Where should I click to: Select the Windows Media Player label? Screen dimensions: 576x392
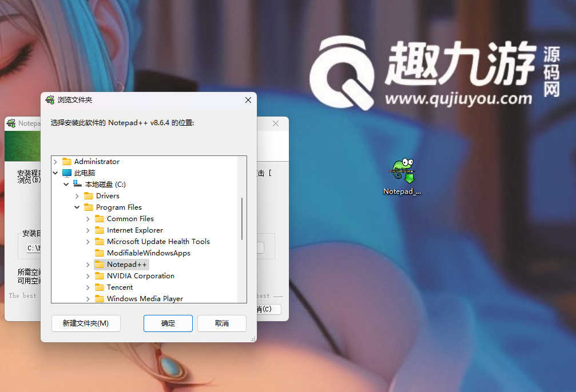point(145,298)
